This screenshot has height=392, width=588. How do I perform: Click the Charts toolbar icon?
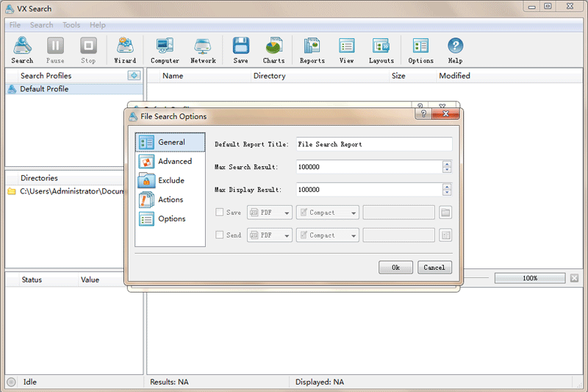click(x=273, y=50)
